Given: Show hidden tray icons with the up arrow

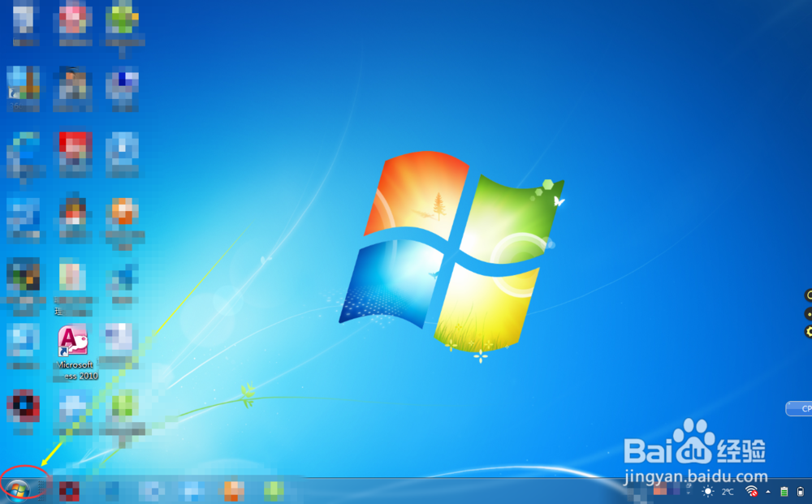Looking at the screenshot, I should click(768, 492).
